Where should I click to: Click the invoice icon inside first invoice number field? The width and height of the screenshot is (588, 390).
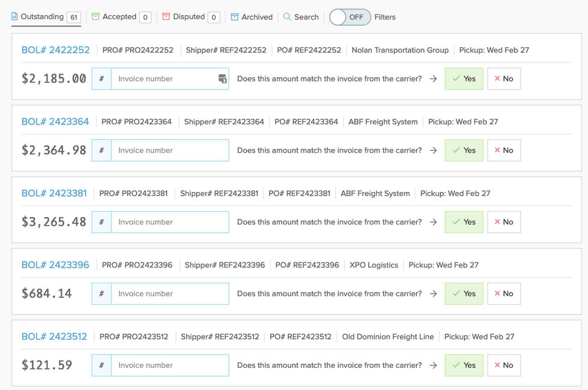click(x=222, y=79)
